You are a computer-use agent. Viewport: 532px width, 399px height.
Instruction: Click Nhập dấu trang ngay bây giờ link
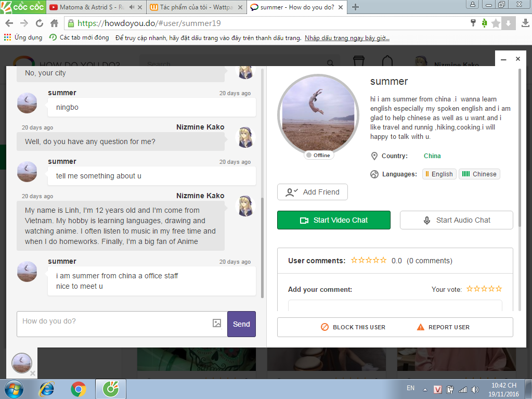(x=347, y=37)
